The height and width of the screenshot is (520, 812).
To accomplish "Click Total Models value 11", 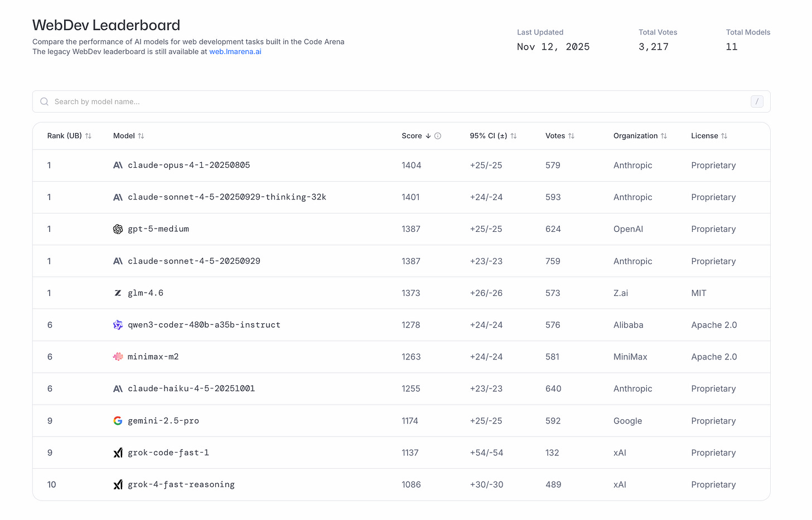I will (732, 47).
